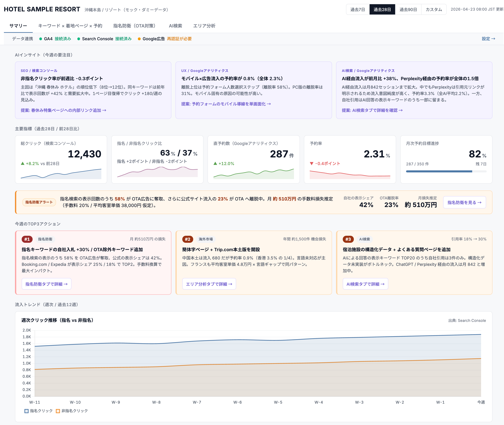Image resolution: width=504 pixels, height=425 pixels.
Task: Toggle the 指名クリック legend series
Action: (39, 411)
